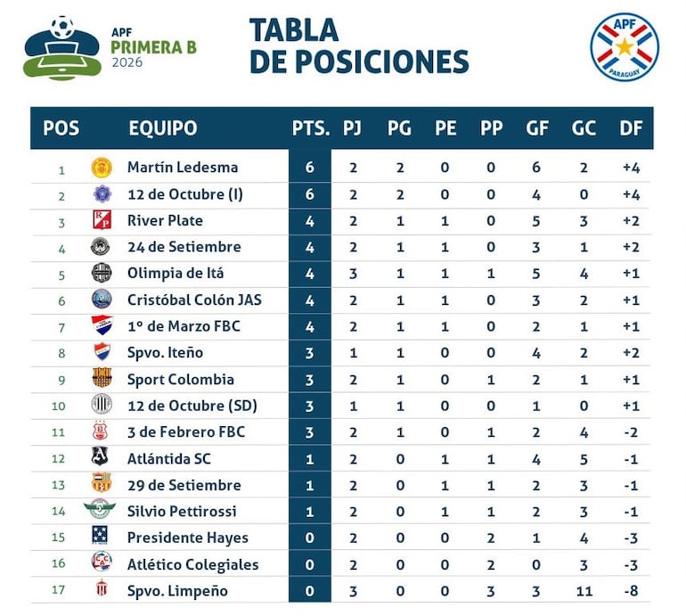Click the Martín Ledesma club crest
686x616 pixels.
(x=102, y=168)
